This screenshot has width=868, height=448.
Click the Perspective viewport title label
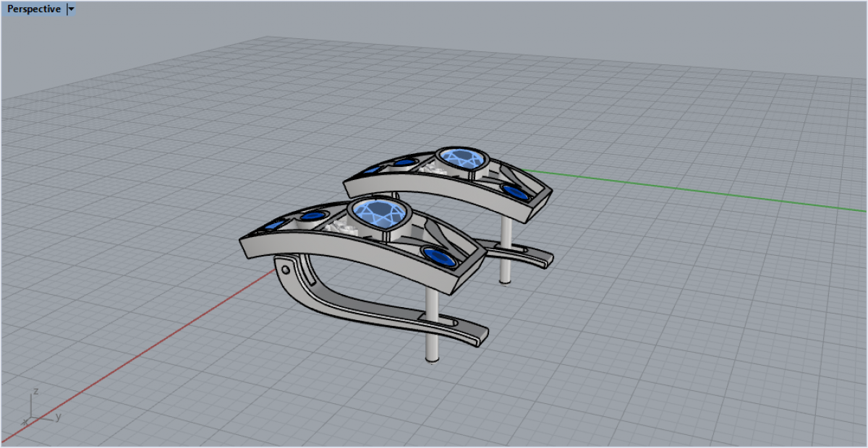[33, 9]
